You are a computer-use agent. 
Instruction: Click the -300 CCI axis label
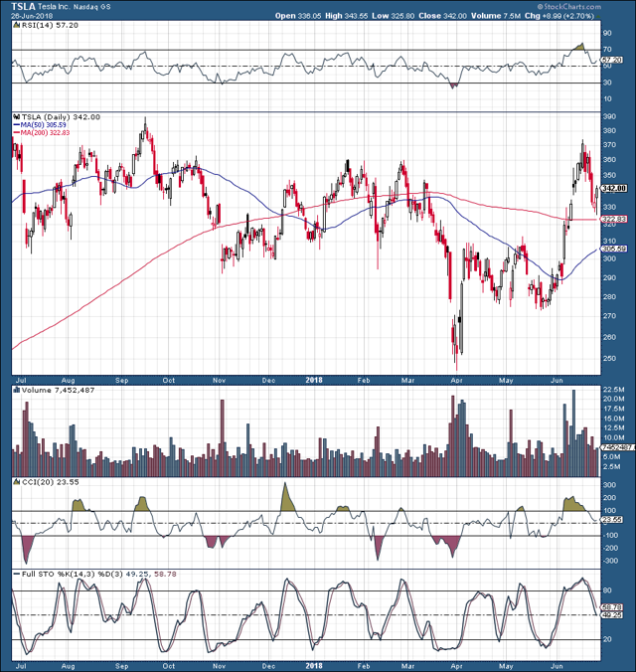(609, 561)
